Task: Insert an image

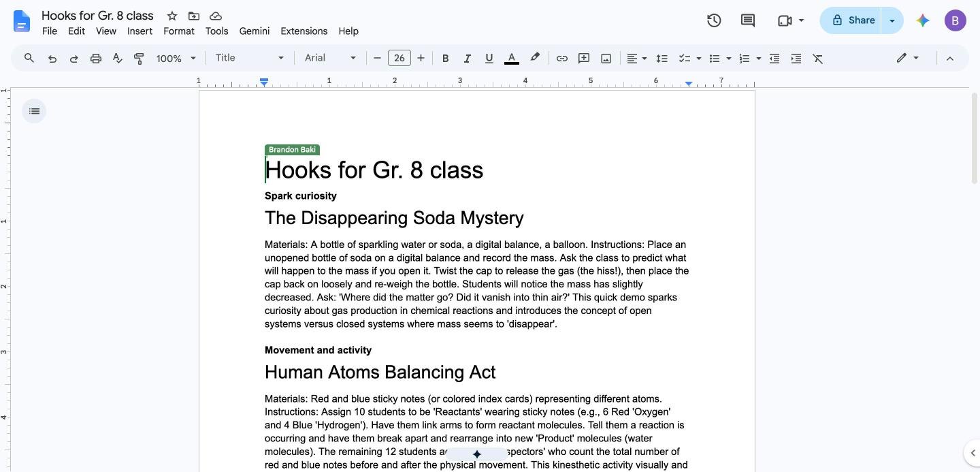Action: (606, 59)
